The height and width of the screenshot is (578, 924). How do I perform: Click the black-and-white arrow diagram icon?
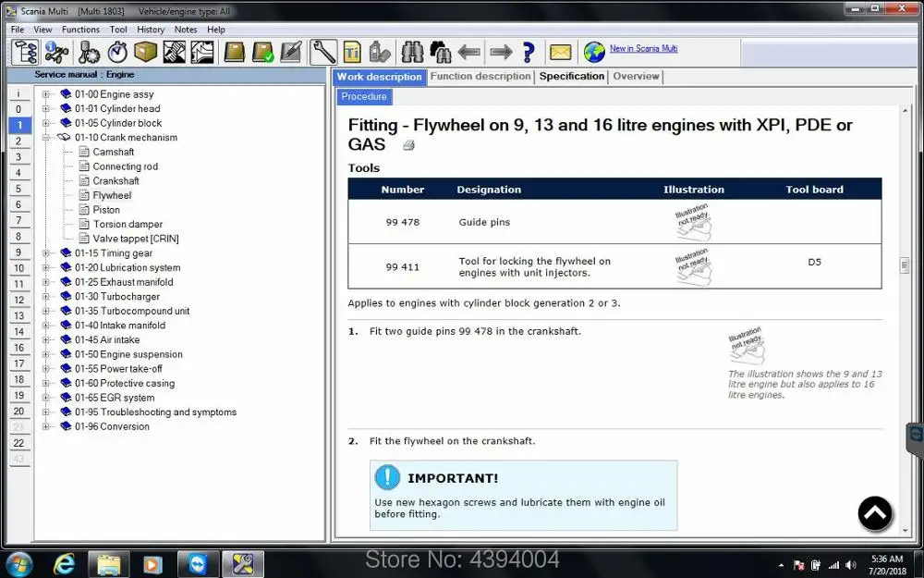(202, 53)
